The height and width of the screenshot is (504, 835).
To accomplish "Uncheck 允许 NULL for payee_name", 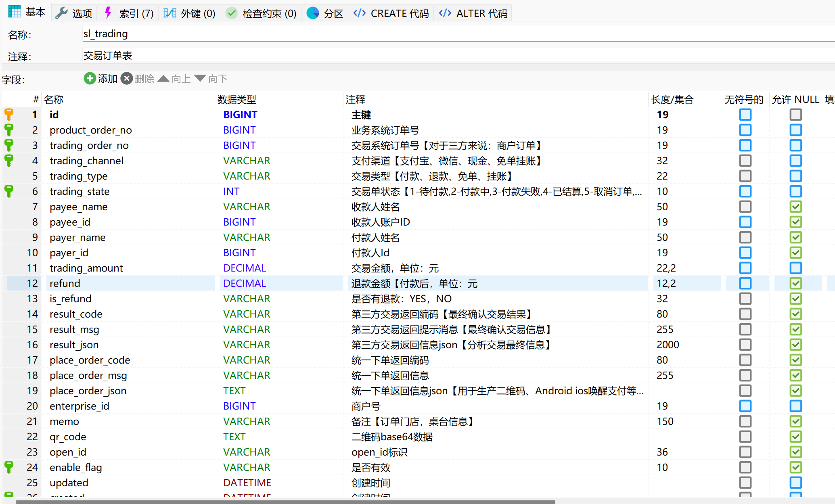I will tap(796, 207).
